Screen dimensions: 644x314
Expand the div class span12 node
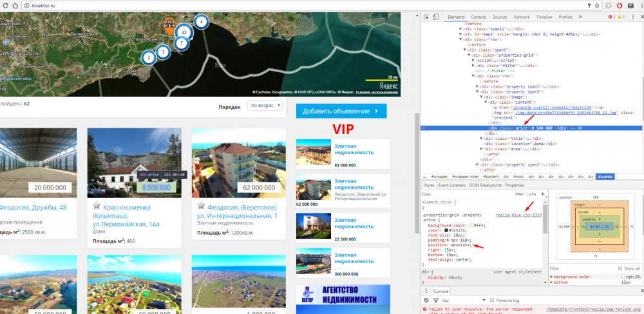coord(460,29)
